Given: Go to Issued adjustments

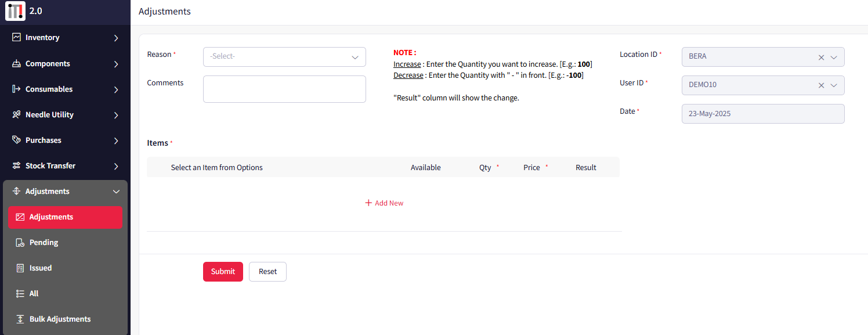Looking at the screenshot, I should pyautogui.click(x=41, y=268).
